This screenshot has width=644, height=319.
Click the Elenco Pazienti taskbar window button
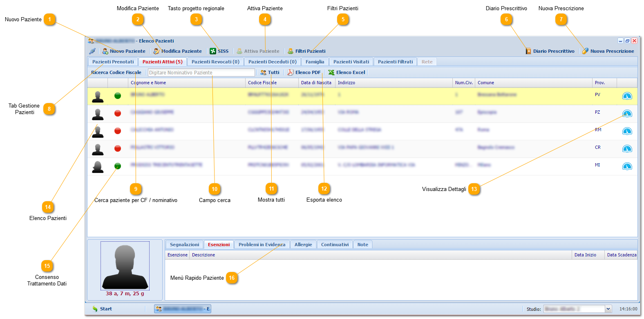point(183,309)
